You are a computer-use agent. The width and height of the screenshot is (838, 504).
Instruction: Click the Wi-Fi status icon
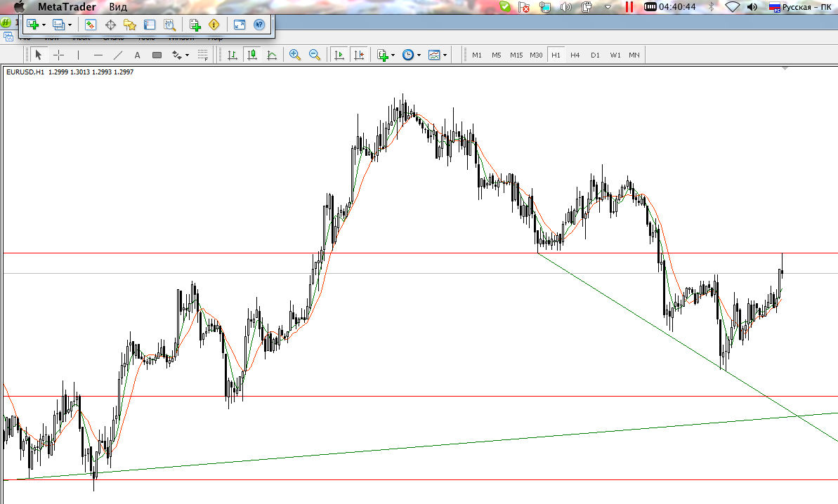[x=732, y=7]
